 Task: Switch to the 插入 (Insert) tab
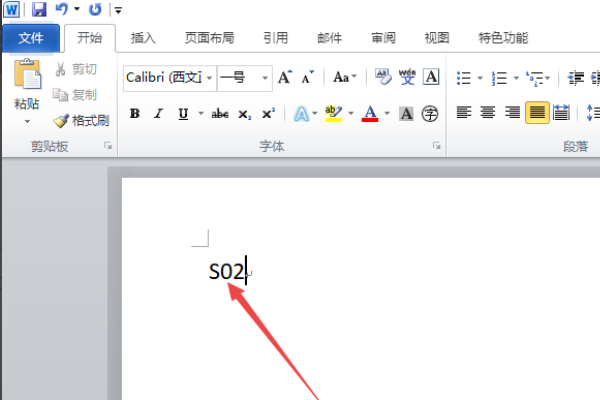pos(143,38)
